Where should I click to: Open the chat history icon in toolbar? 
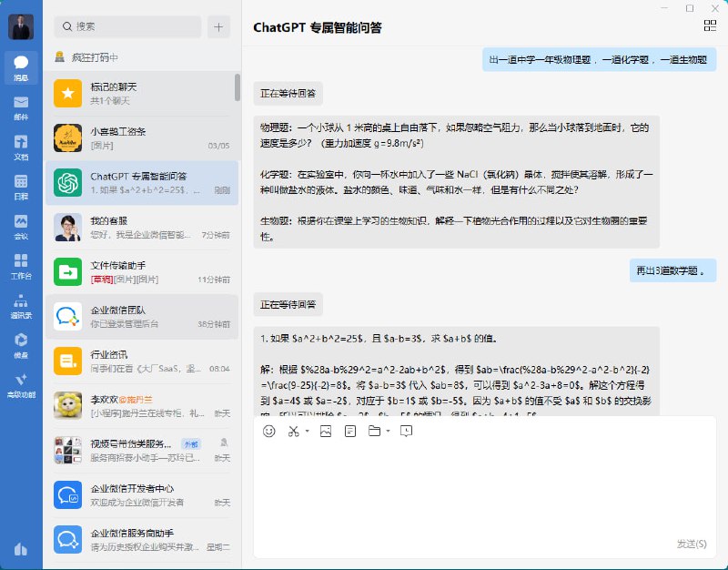pyautogui.click(x=407, y=431)
